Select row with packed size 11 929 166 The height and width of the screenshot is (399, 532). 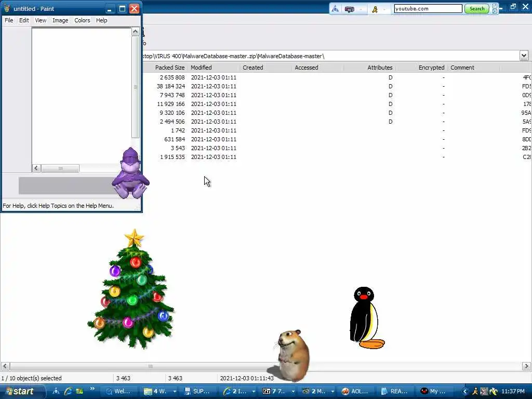(x=337, y=104)
